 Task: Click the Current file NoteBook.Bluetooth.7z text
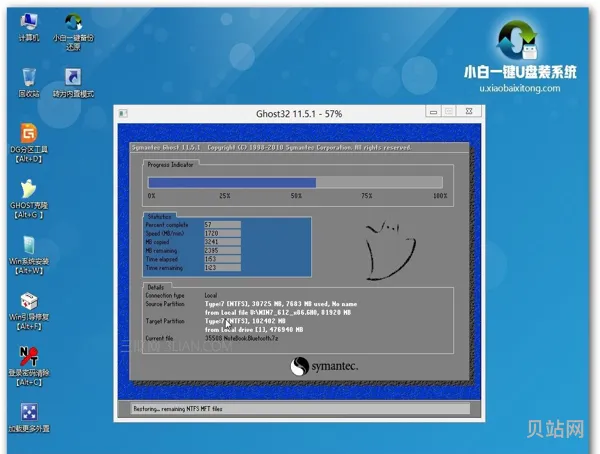pyautogui.click(x=241, y=338)
